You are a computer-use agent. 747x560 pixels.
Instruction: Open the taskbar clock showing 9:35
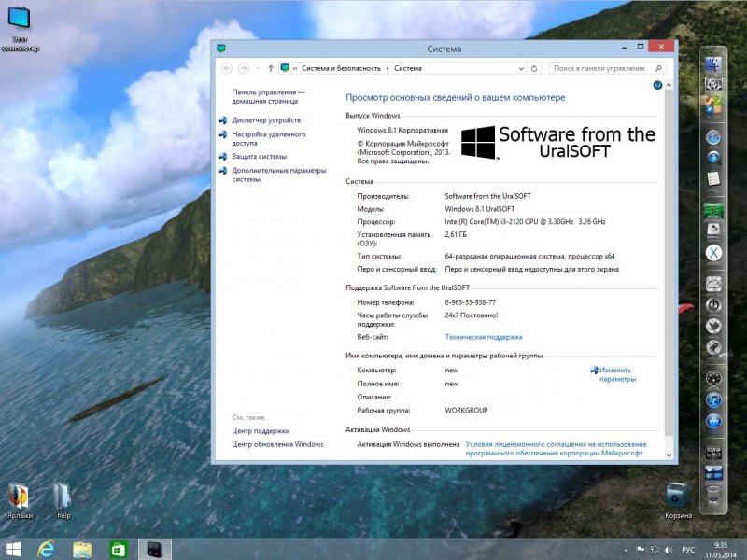click(721, 550)
